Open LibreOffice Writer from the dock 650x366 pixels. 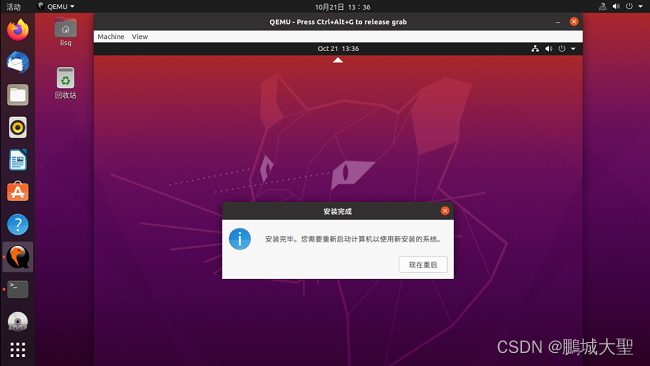coord(17,160)
